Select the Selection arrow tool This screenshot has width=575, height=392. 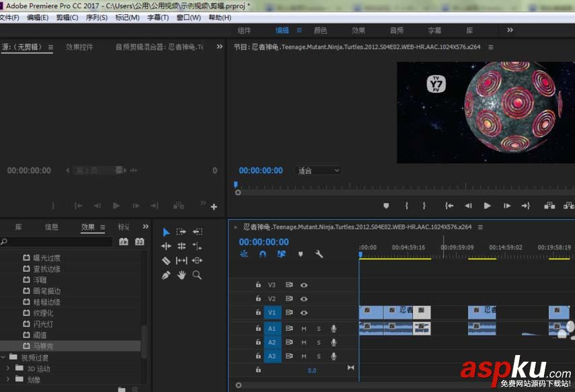pyautogui.click(x=166, y=232)
